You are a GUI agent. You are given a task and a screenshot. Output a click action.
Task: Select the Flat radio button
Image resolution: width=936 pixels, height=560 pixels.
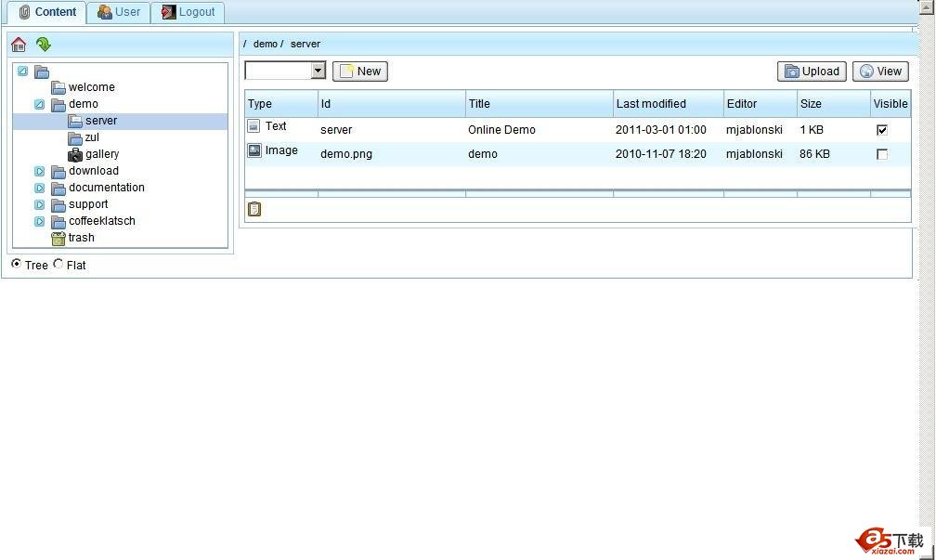tap(58, 265)
